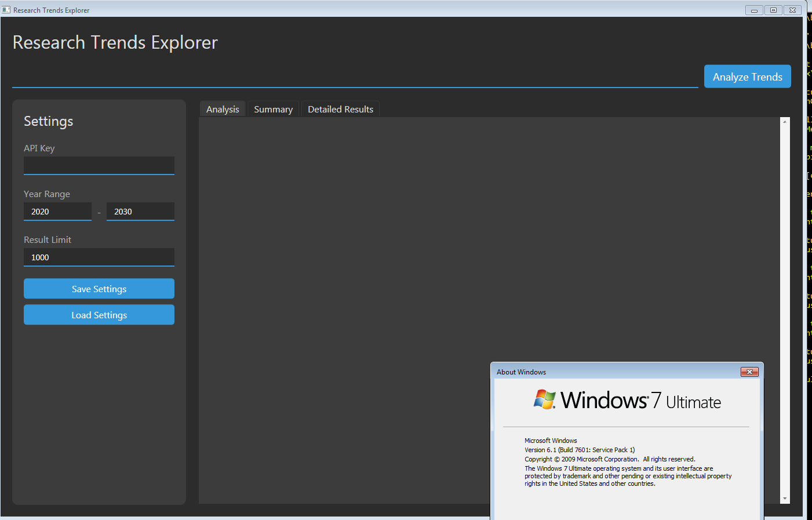This screenshot has height=520, width=812.
Task: Click the end year field showing 2030
Action: click(x=140, y=212)
